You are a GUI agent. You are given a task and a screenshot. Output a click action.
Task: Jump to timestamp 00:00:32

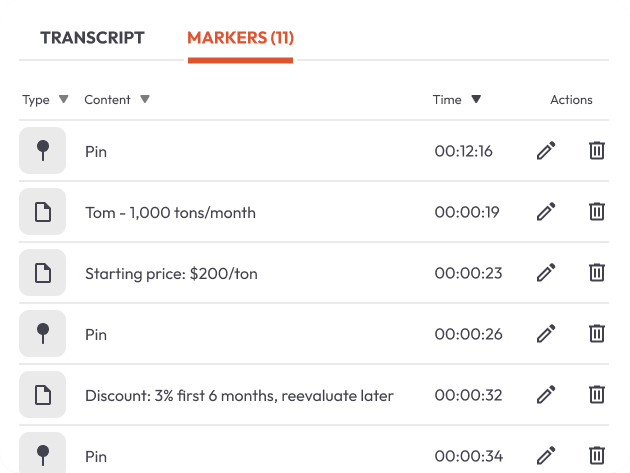click(x=468, y=395)
